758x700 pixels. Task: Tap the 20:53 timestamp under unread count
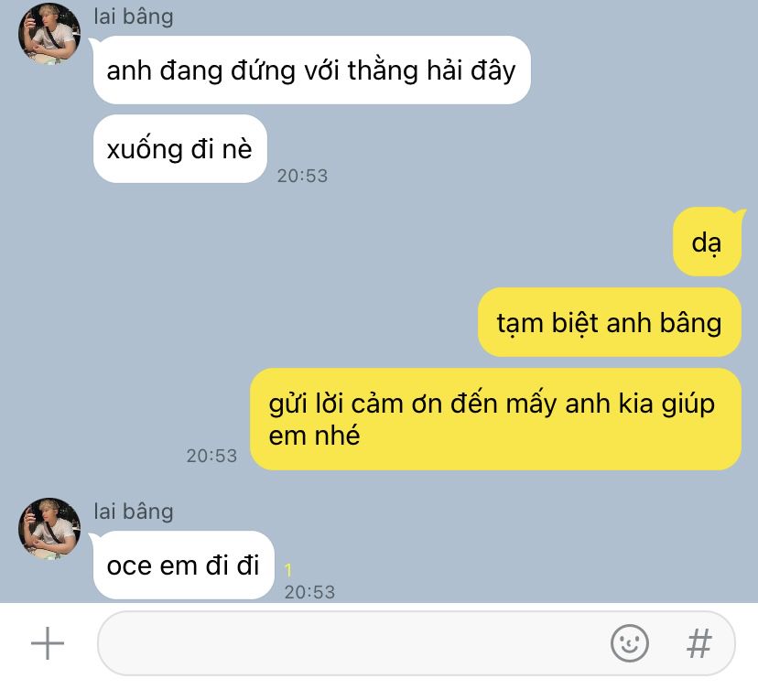(x=309, y=592)
